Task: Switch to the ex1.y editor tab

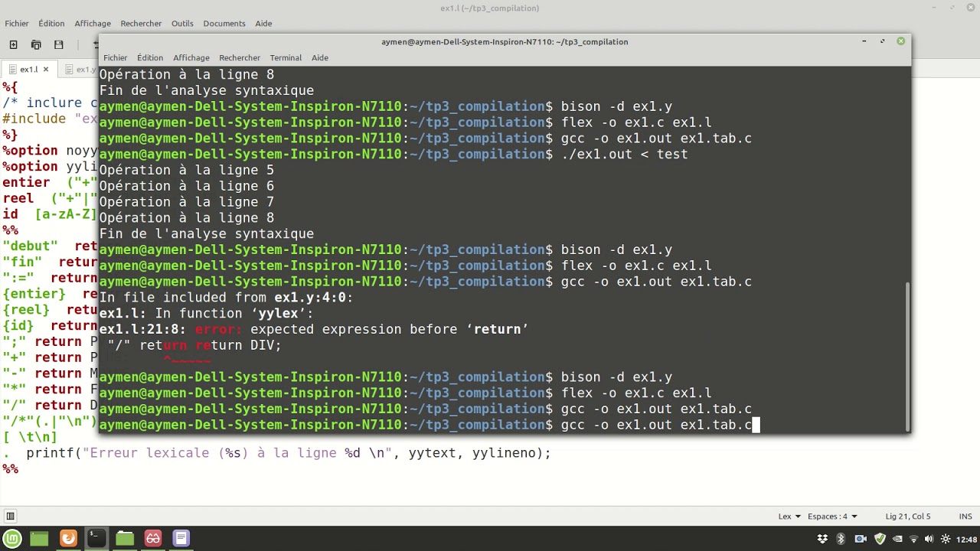Action: pos(82,70)
